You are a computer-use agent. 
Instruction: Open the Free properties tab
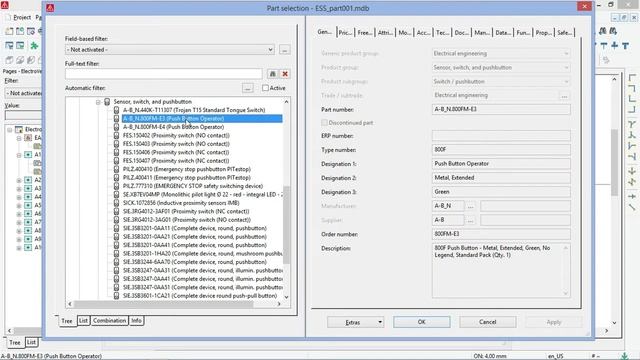pos(364,33)
